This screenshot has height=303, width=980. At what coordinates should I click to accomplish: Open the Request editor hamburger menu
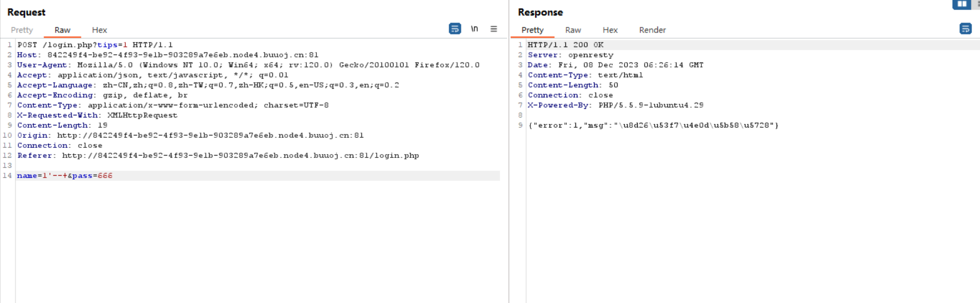494,29
